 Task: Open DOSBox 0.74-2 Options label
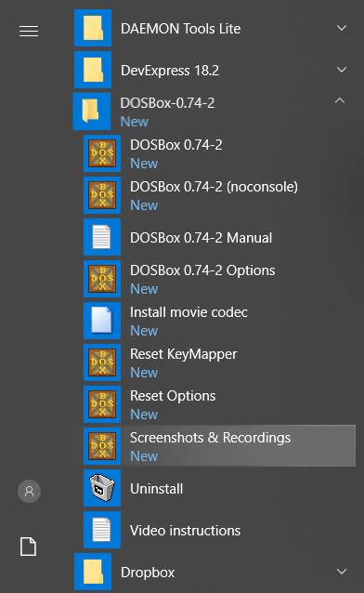pos(202,270)
